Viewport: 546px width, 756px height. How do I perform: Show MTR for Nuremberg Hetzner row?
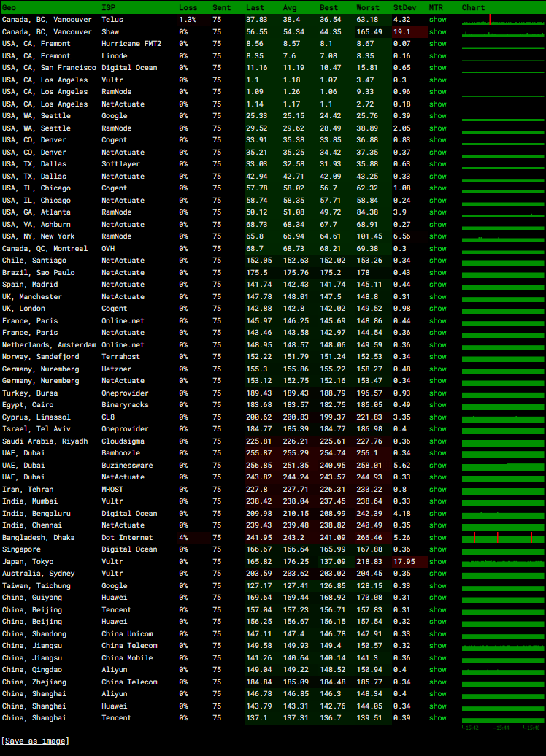click(x=437, y=369)
